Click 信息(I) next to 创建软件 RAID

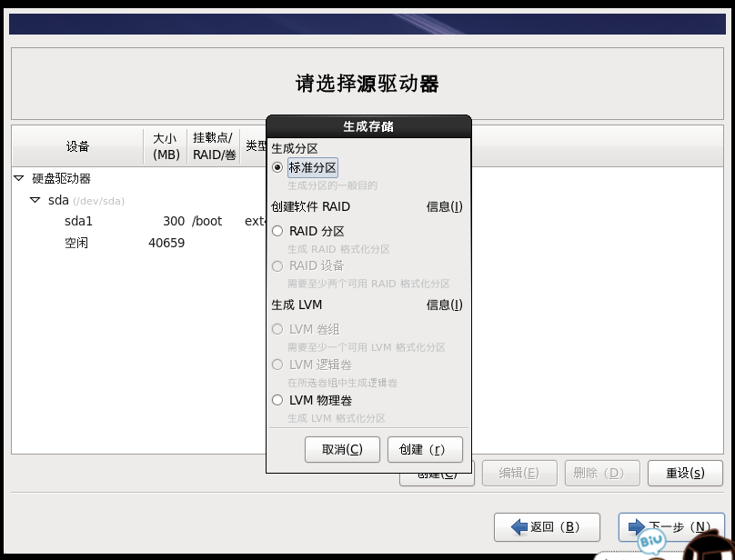click(445, 206)
